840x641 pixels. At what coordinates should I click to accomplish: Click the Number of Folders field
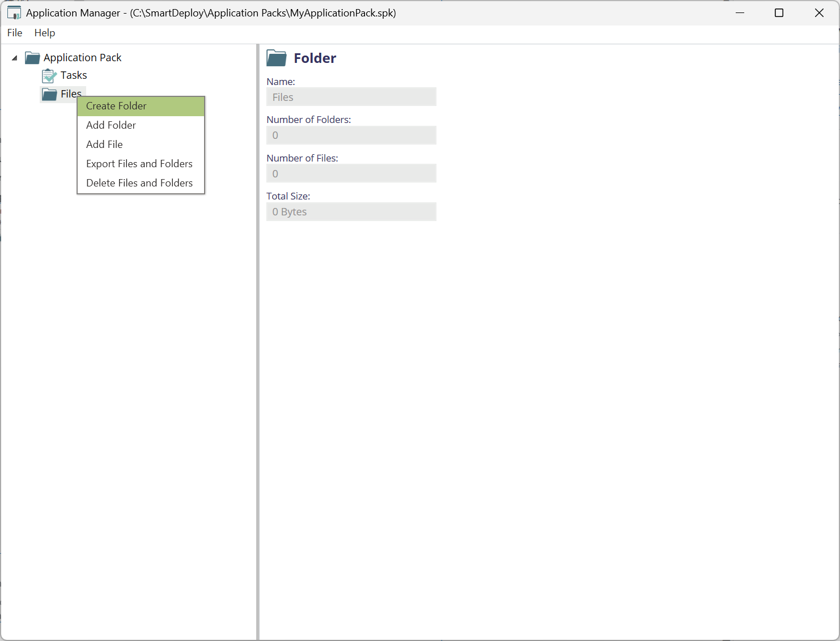pos(351,135)
